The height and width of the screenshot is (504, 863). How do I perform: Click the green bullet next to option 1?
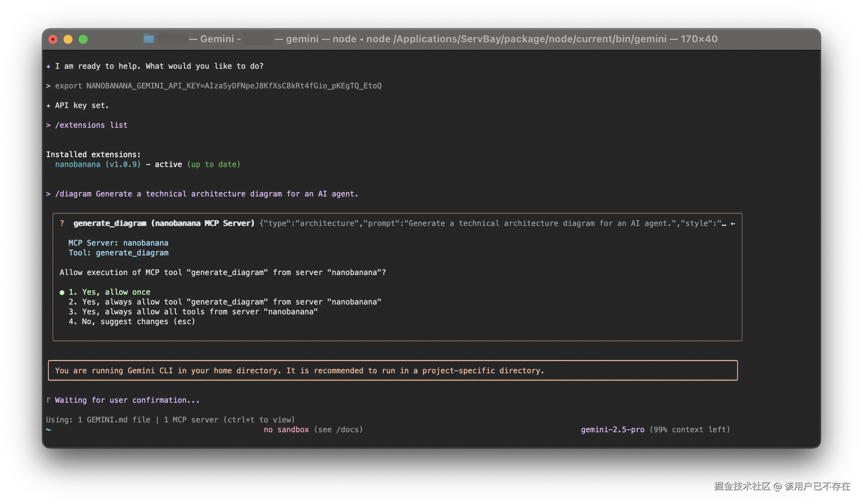point(62,292)
